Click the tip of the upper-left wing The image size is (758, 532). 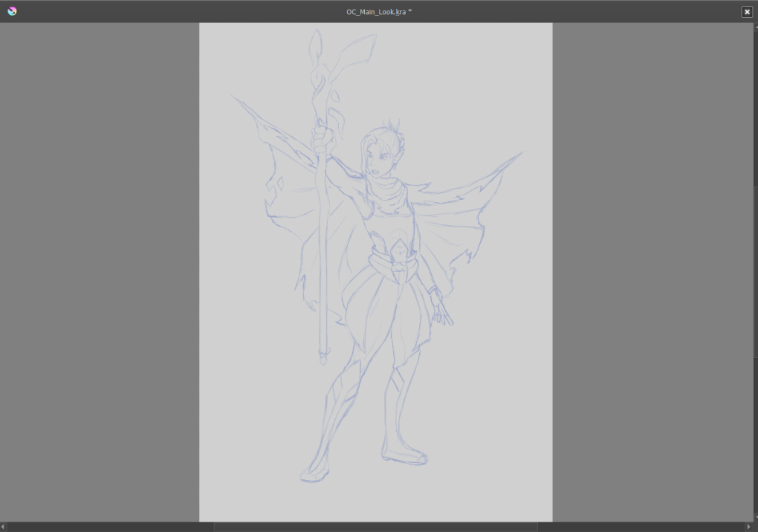click(x=235, y=98)
